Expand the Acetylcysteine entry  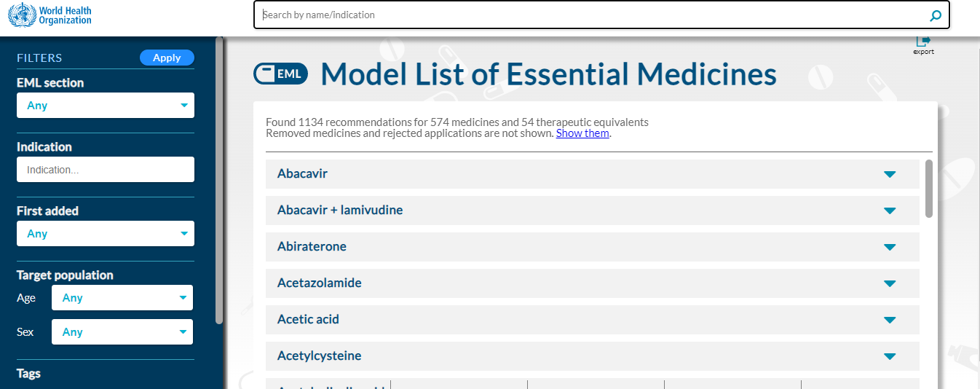click(889, 356)
